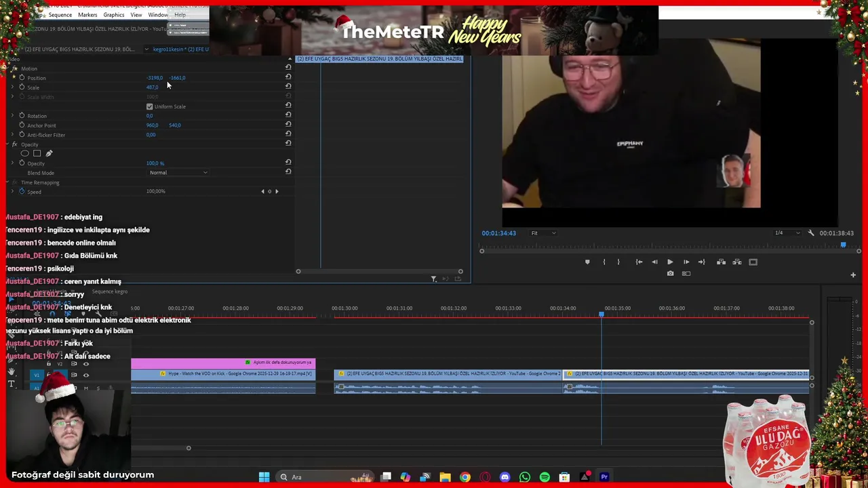Open the 1/4 playback resolution dropdown
The height and width of the screenshot is (488, 868).
pyautogui.click(x=787, y=232)
